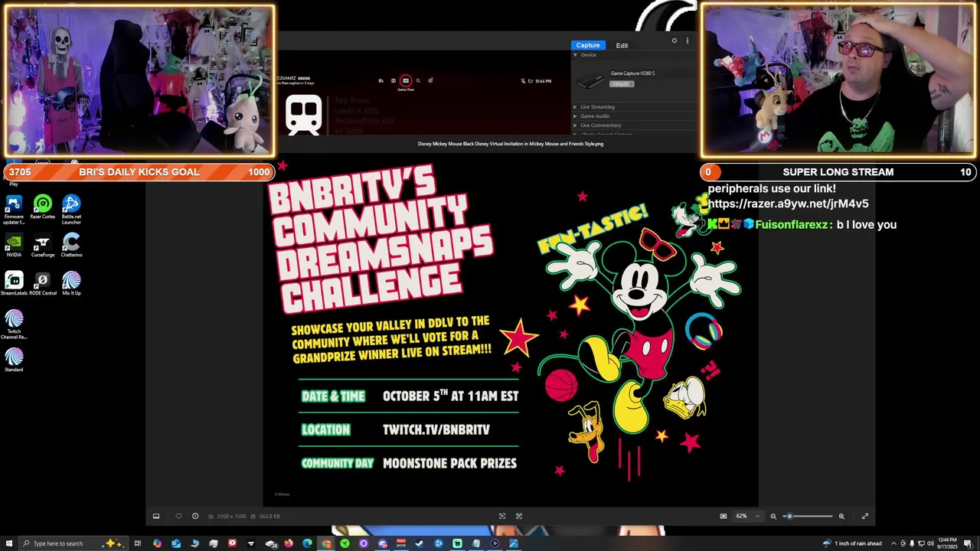Image resolution: width=980 pixels, height=551 pixels.
Task: Zoom out with the minus magnifier
Action: pyautogui.click(x=773, y=516)
